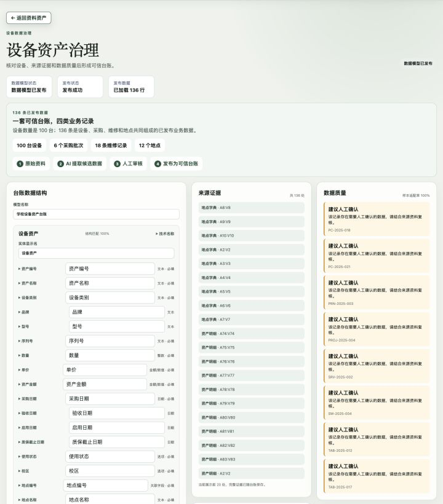Open evidence row 地点字典 · A7:V7
This screenshot has height=504, width=443.
(x=251, y=320)
